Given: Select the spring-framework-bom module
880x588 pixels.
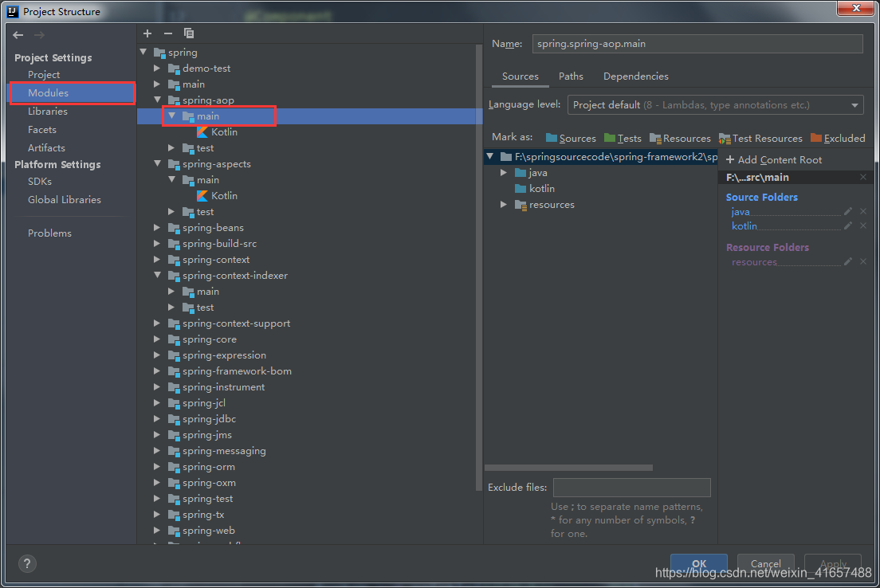Looking at the screenshot, I should [237, 371].
